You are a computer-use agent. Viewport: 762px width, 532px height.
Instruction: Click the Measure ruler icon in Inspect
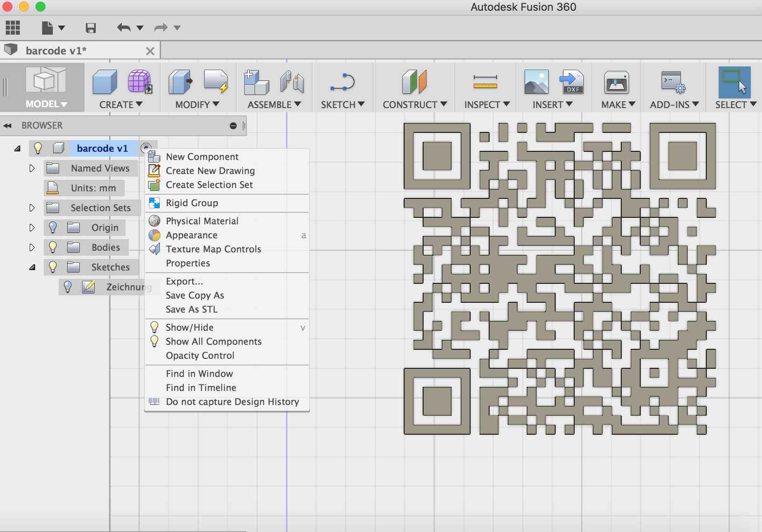click(485, 82)
